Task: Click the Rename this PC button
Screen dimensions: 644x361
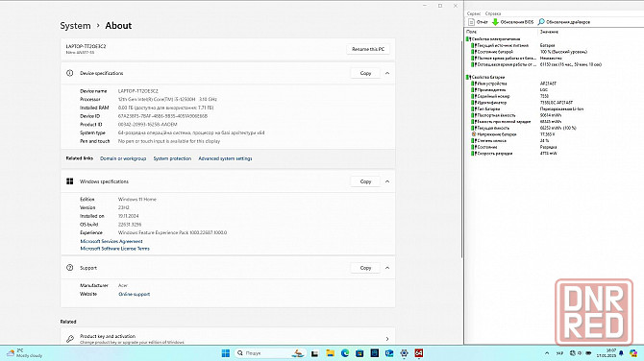Action: pos(368,49)
